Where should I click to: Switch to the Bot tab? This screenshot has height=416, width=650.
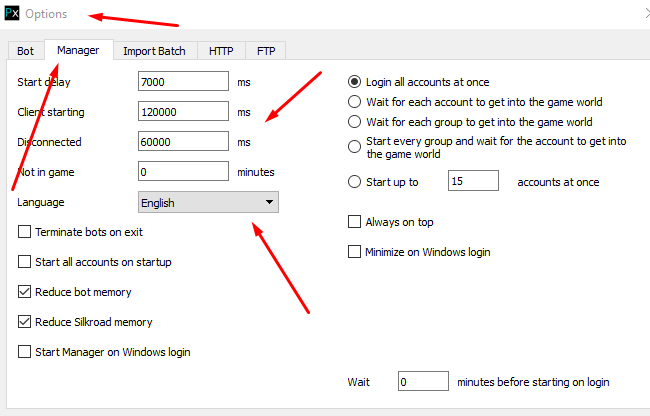[x=24, y=50]
